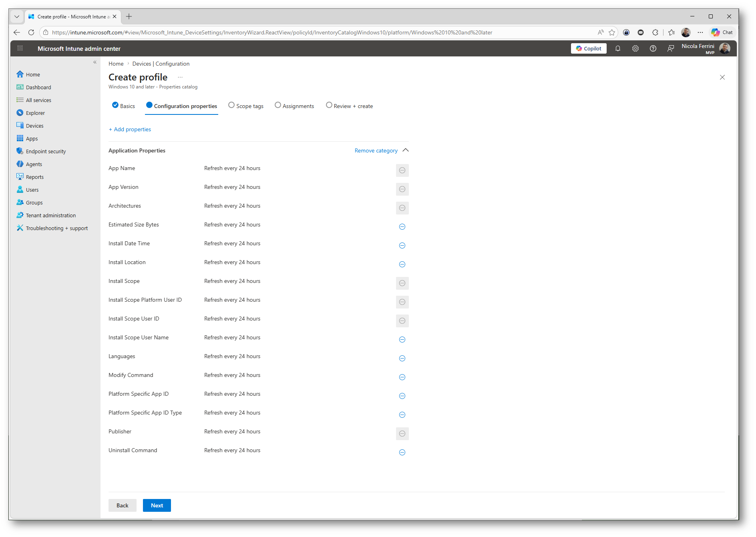Switch to the Basics tab

(123, 106)
